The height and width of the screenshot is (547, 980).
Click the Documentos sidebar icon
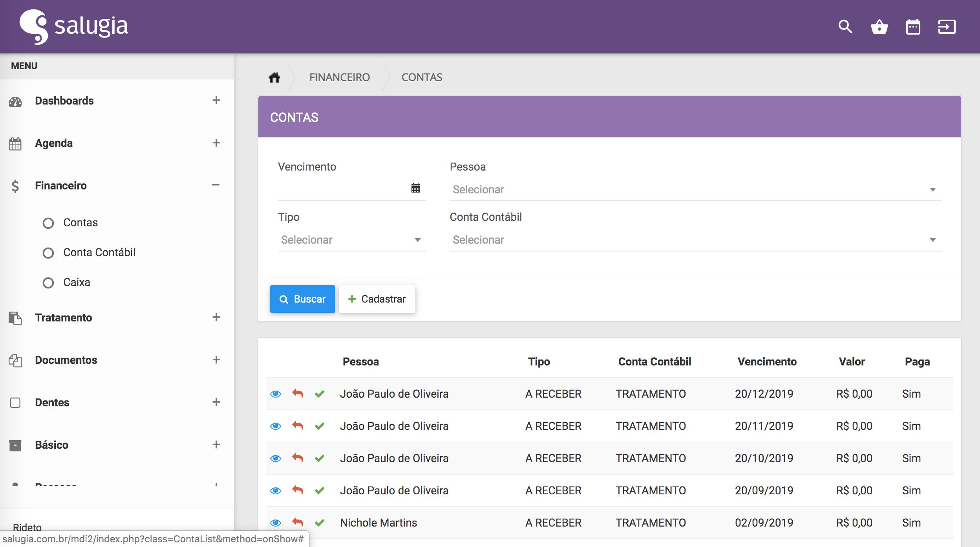tap(15, 360)
